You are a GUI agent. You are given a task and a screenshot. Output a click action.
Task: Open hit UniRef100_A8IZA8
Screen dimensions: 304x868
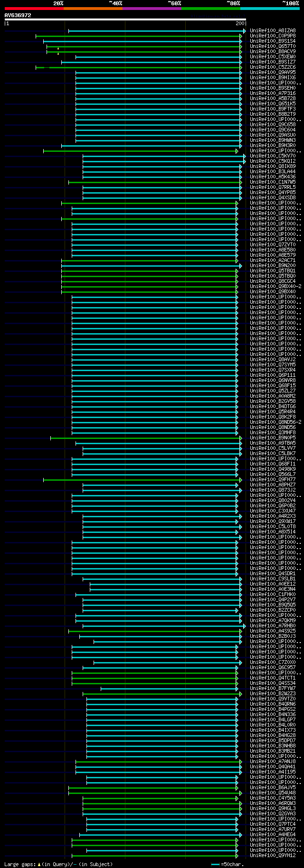point(273,31)
